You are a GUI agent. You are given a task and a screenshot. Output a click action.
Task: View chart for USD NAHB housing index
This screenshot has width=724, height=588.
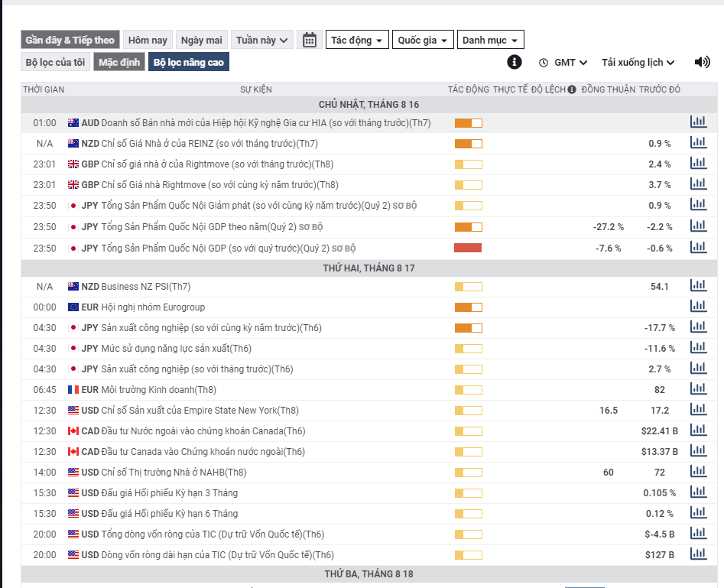697,472
